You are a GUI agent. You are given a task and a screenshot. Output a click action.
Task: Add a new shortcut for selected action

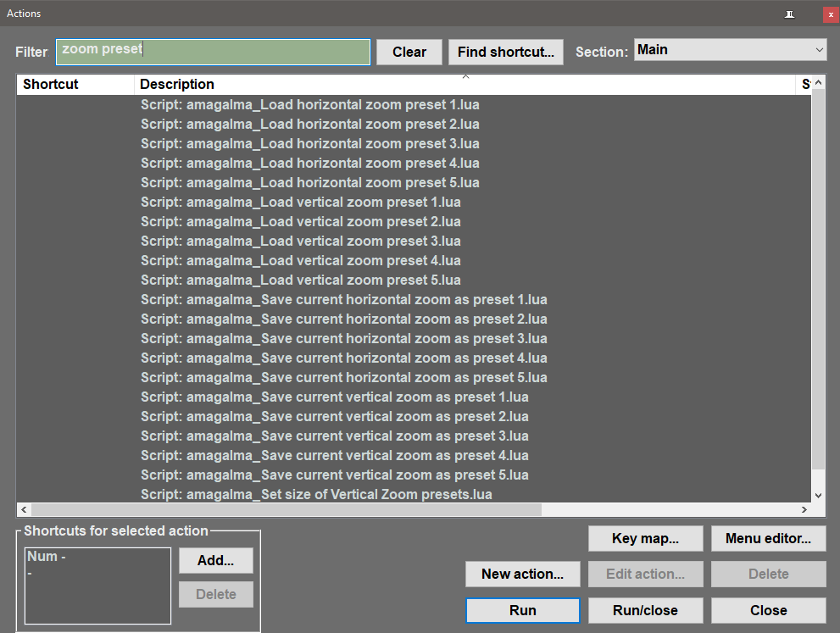216,560
